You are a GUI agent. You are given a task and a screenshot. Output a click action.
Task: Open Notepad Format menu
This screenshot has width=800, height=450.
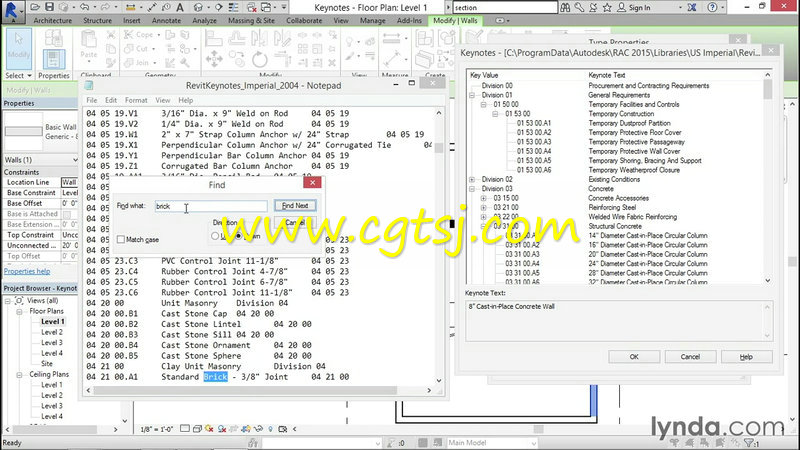coord(136,101)
